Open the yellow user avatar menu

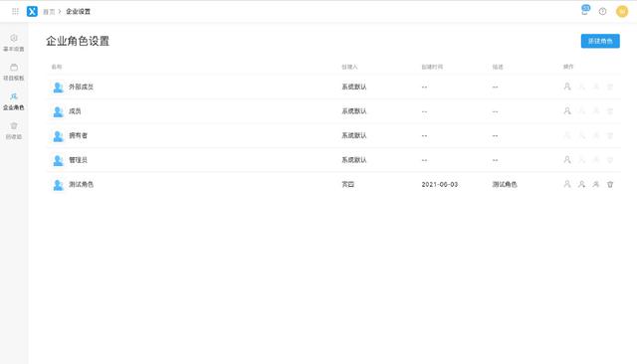622,11
